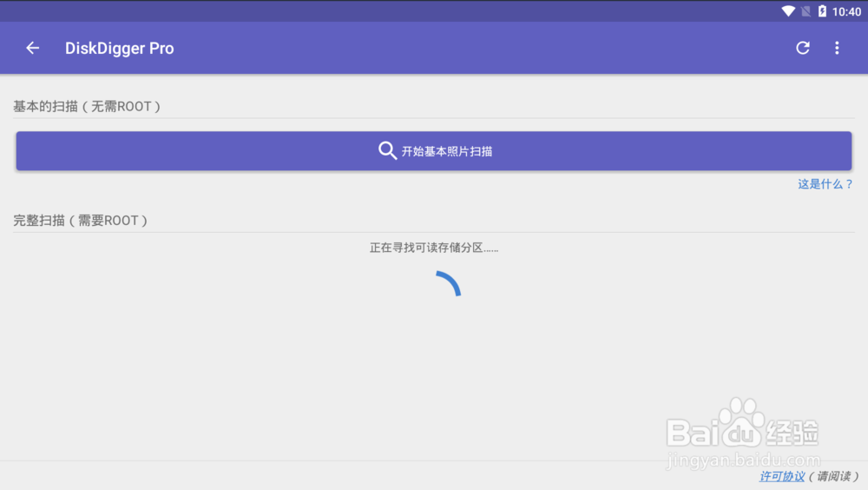Screen dimensions: 868x490
Task: Open the 许可协议 license agreement link
Action: [x=782, y=476]
